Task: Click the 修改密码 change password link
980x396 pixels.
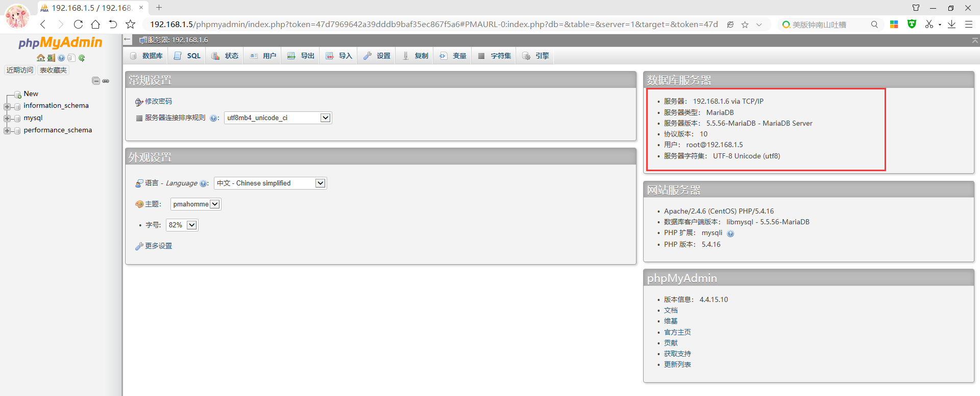Action: [x=158, y=101]
